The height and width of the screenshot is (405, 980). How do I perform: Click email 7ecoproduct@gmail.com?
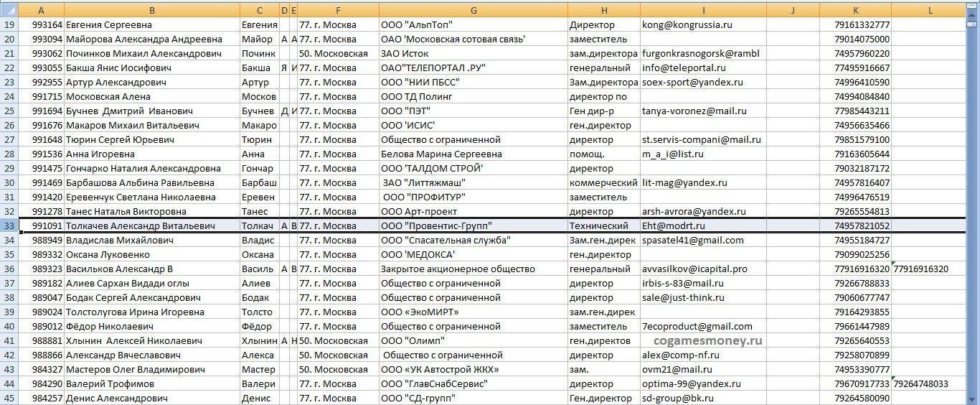pyautogui.click(x=697, y=326)
